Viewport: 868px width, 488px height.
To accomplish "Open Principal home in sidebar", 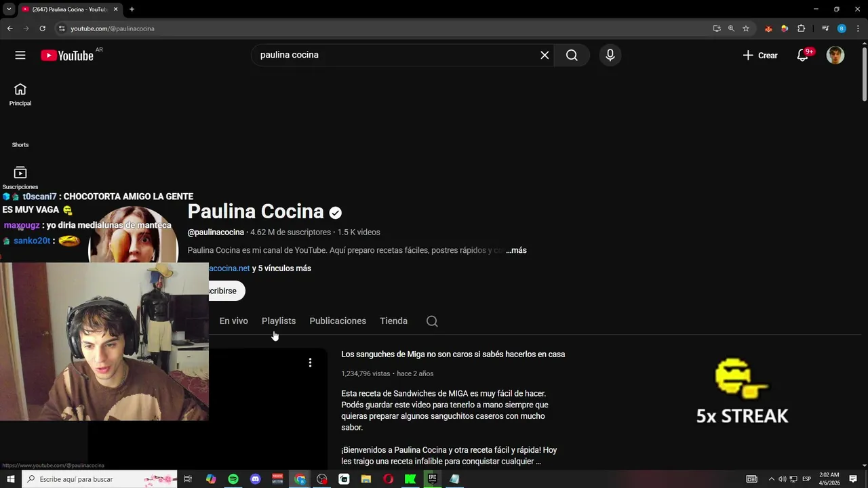I will tap(20, 95).
